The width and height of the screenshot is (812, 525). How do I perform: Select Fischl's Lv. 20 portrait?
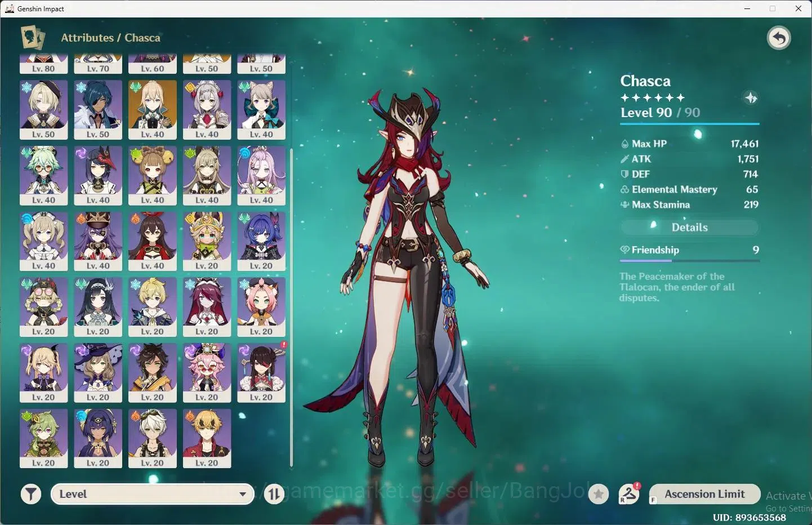(43, 373)
